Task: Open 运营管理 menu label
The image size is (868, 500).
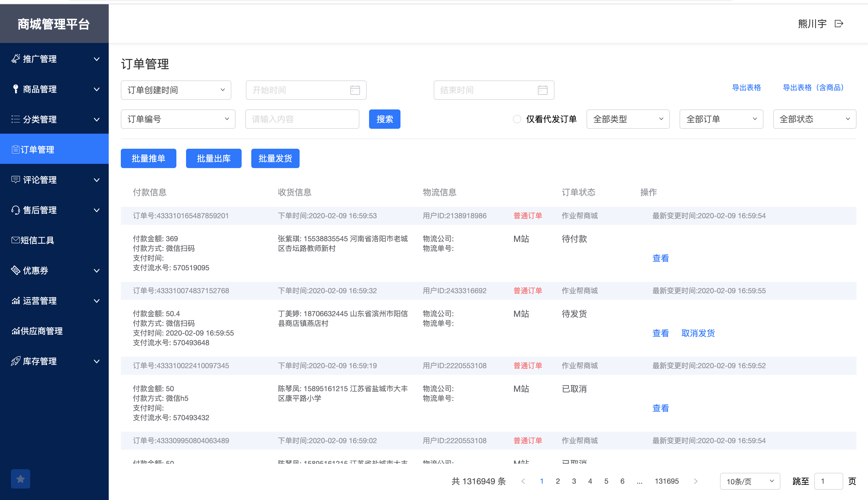Action: [40, 301]
